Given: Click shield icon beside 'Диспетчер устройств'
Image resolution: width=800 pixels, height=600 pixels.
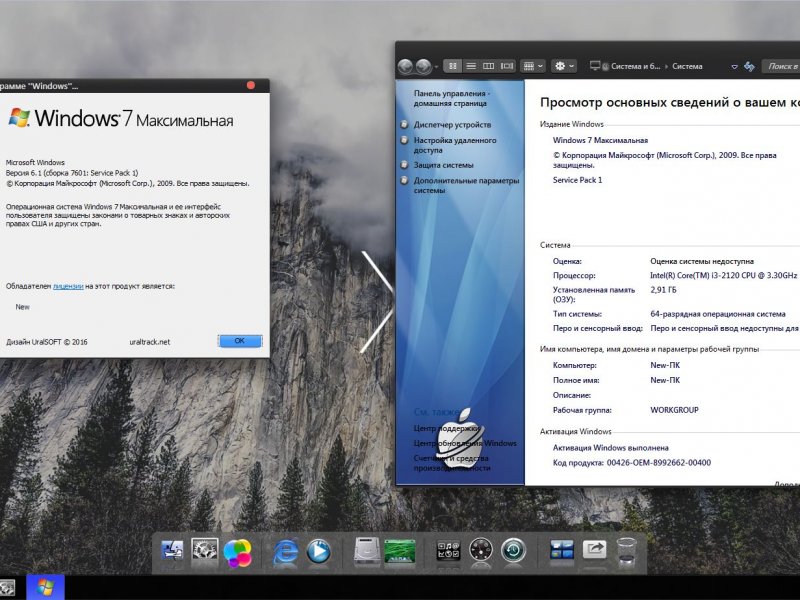Looking at the screenshot, I should pos(405,124).
